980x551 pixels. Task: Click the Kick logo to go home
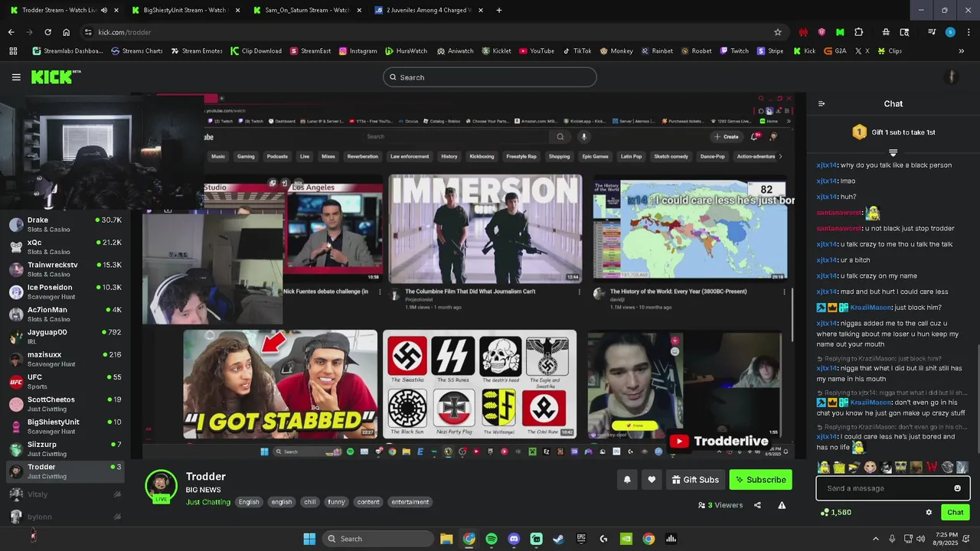55,77
